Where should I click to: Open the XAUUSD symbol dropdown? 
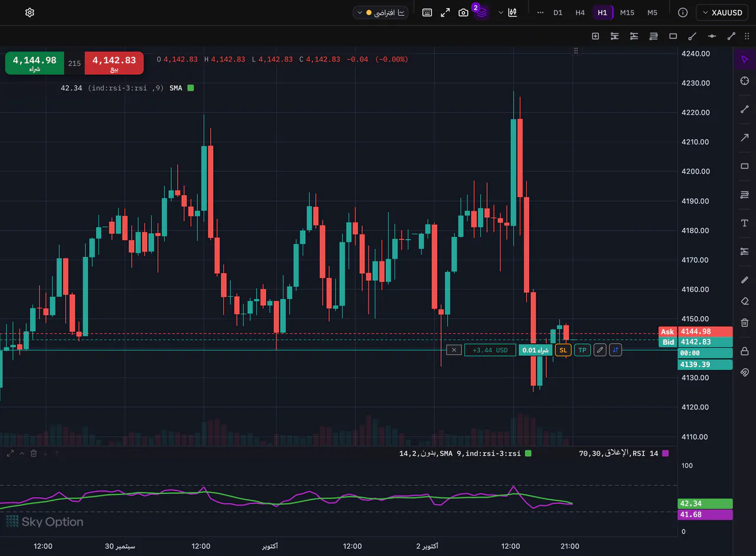coord(723,12)
